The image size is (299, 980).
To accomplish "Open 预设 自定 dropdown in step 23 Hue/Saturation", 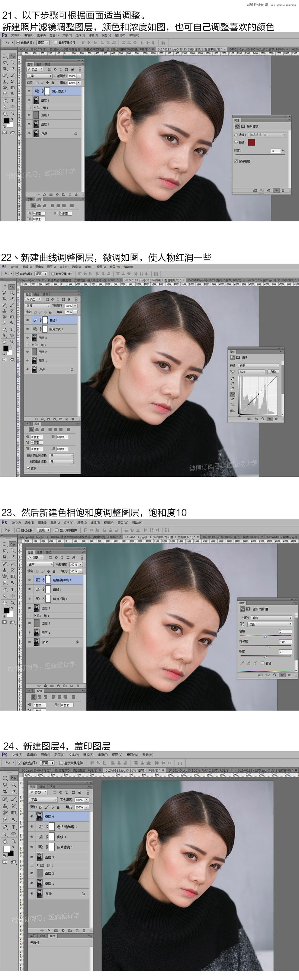I will [272, 618].
